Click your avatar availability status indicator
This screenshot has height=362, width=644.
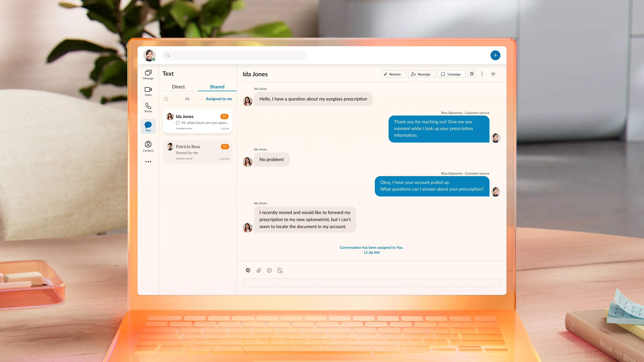153,59
